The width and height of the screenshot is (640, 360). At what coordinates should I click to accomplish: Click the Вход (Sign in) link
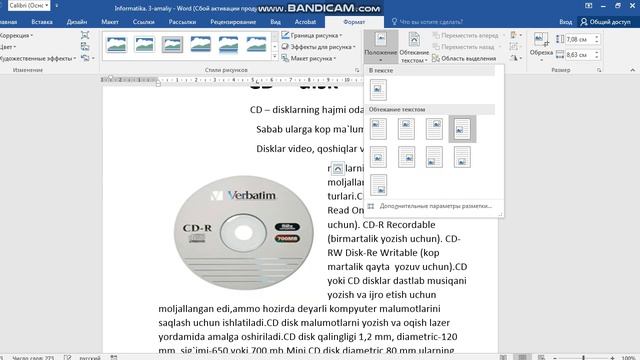[565, 22]
